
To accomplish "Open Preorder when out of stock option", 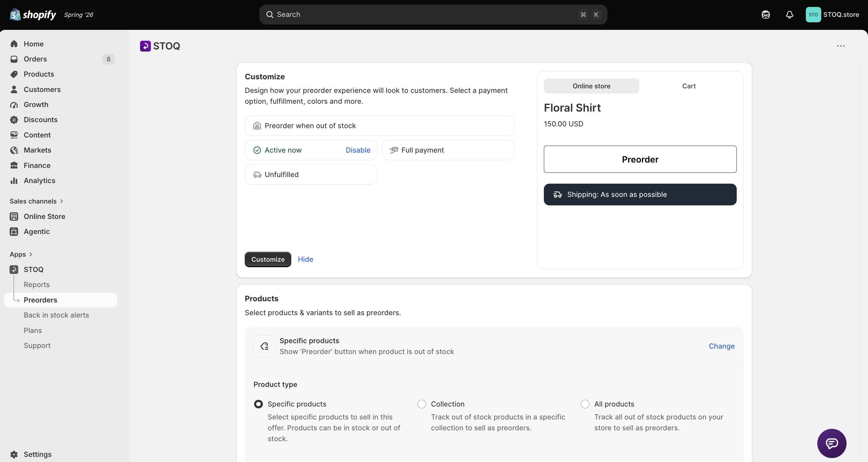I will tap(379, 125).
